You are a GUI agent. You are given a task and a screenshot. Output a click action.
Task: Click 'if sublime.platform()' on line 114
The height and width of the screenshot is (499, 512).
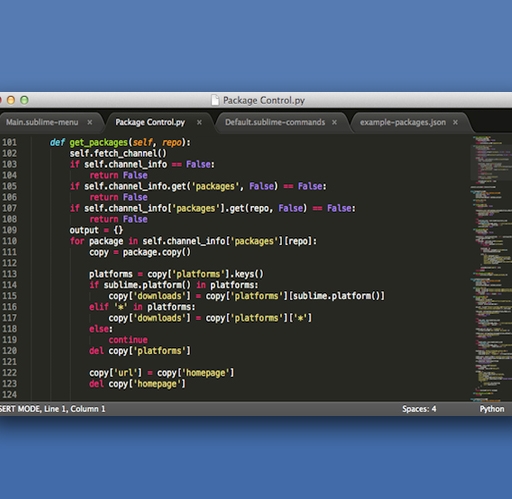(x=140, y=285)
